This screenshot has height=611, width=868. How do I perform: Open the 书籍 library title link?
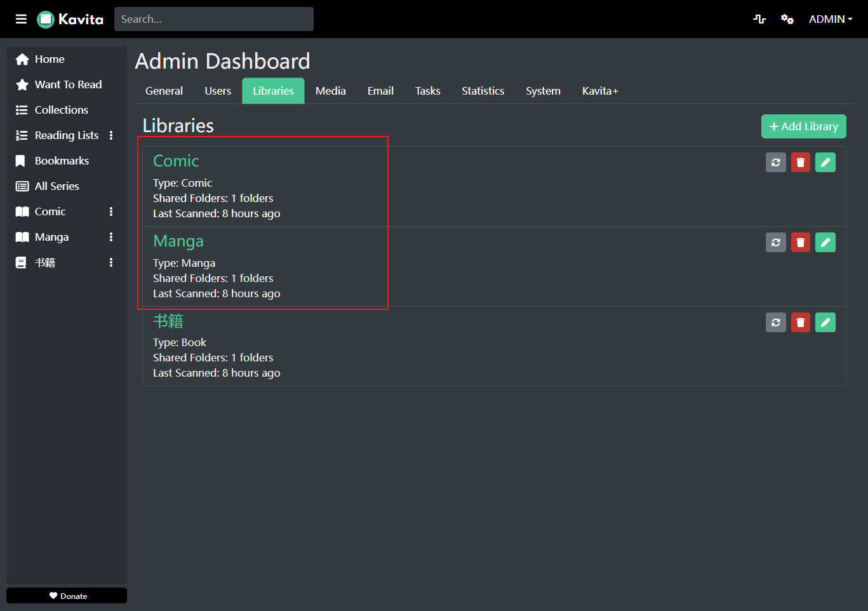tap(168, 321)
